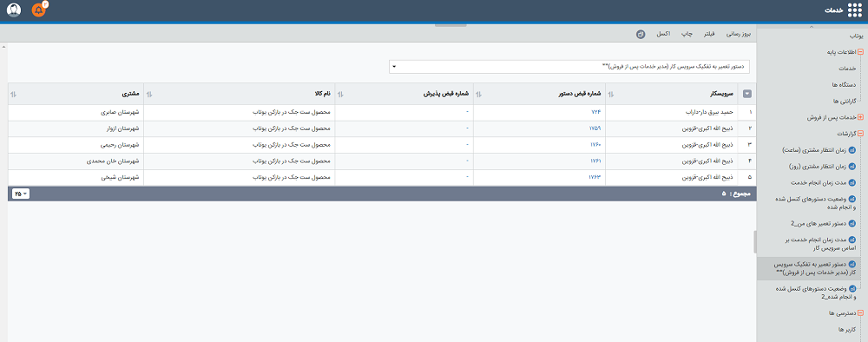Click the top horizontal collapse handle bar

(x=450, y=25)
